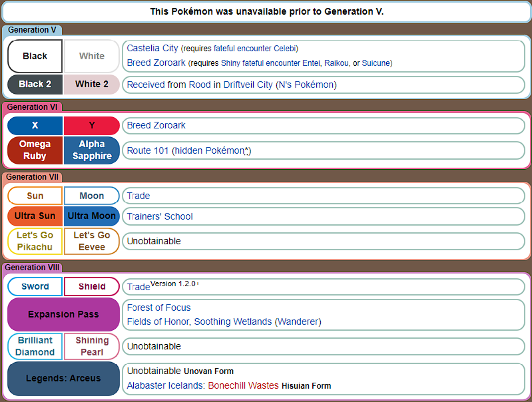The height and width of the screenshot is (402, 532).
Task: Open the Generation VII heading link
Action: (32, 177)
